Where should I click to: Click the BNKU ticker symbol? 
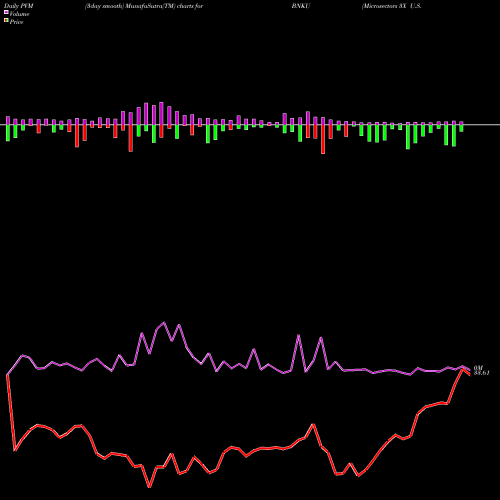pyautogui.click(x=301, y=6)
